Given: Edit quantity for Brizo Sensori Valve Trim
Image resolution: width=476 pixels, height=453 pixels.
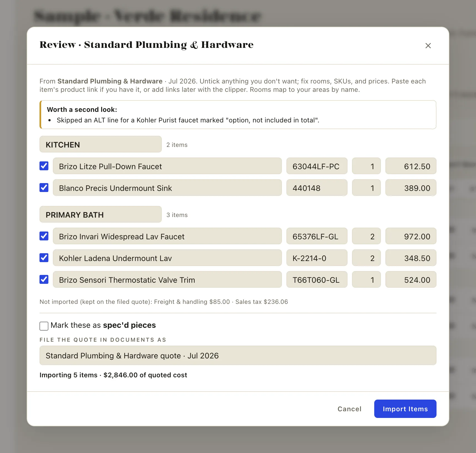Looking at the screenshot, I should 366,280.
